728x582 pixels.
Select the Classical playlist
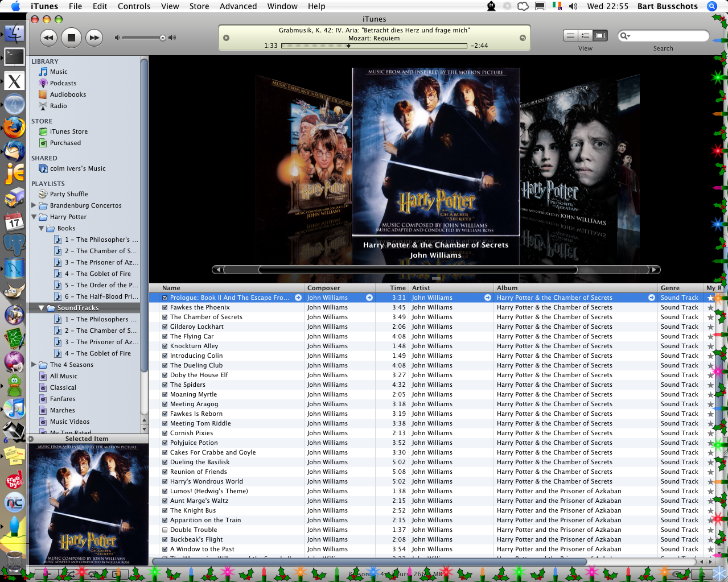click(x=63, y=387)
